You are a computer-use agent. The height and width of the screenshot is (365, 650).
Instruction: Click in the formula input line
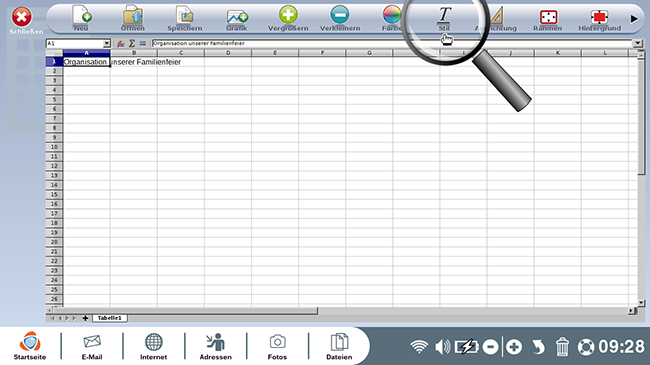pyautogui.click(x=392, y=43)
